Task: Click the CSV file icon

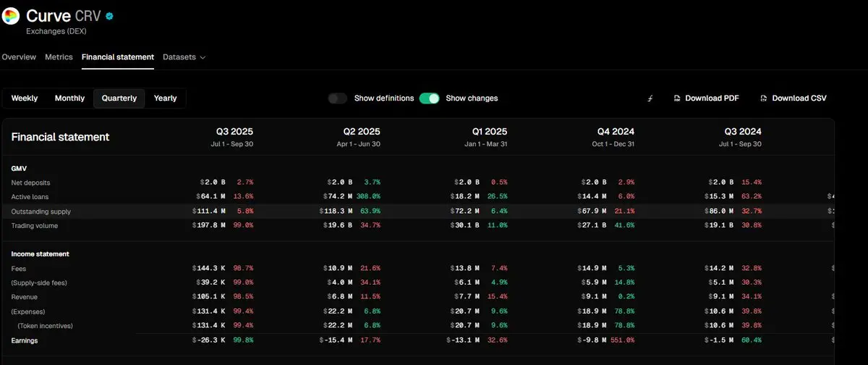Action: pyautogui.click(x=764, y=98)
